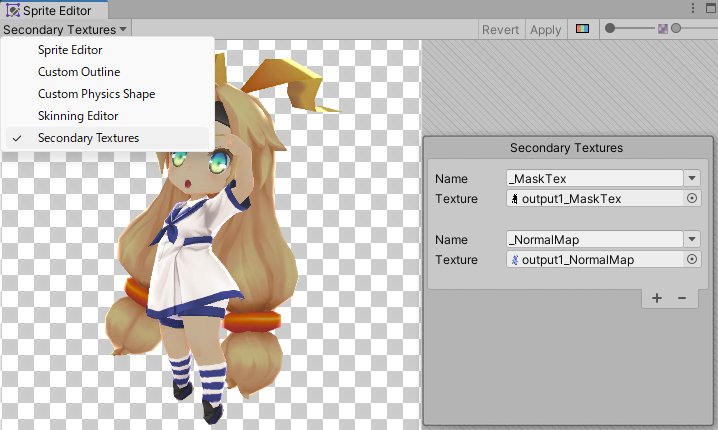The image size is (718, 430).
Task: Open object picker for output1_NormalMap
Action: point(692,259)
